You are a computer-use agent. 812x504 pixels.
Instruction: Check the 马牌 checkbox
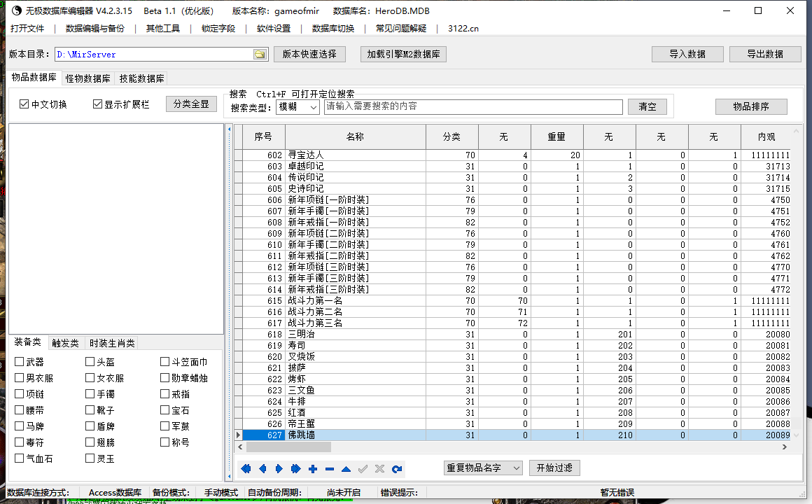tap(19, 426)
